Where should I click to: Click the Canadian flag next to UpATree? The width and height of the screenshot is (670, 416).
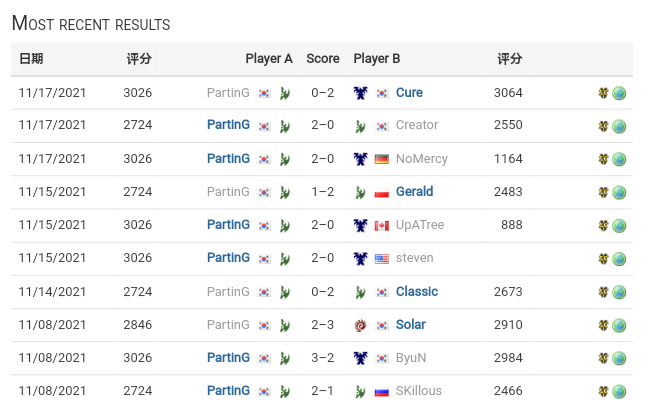pos(382,226)
